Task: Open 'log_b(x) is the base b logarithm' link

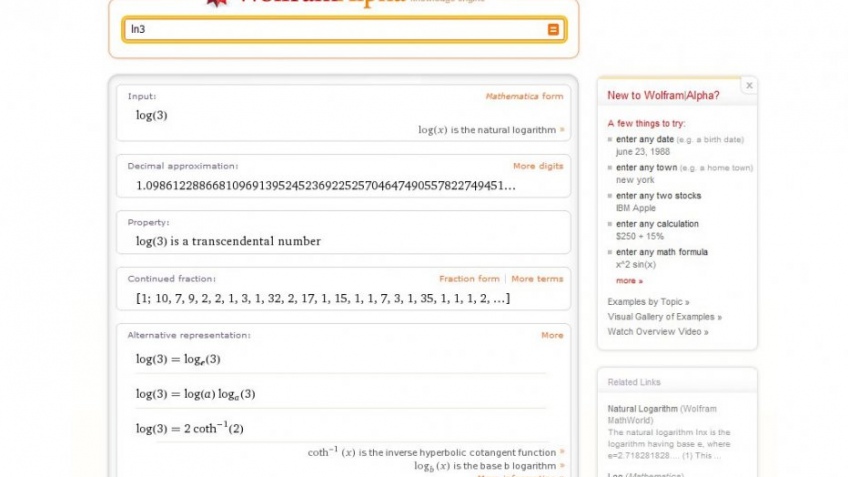Action: (489, 466)
